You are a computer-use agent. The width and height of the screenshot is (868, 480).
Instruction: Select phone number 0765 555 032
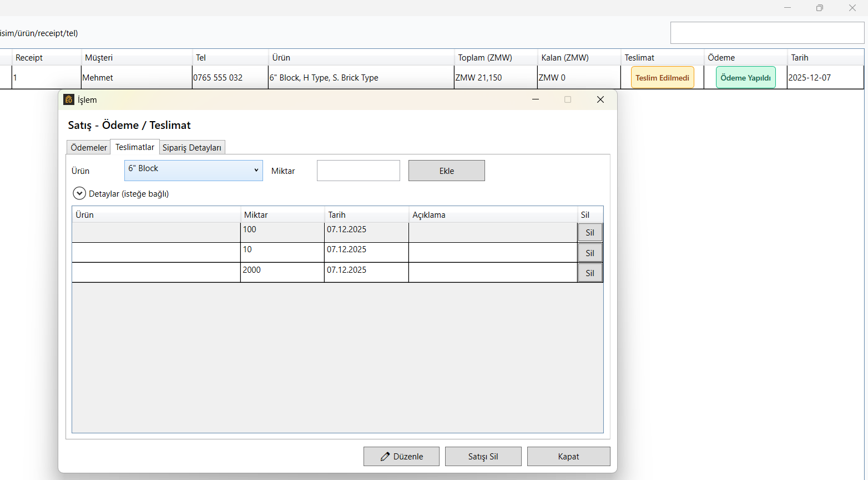coord(230,77)
